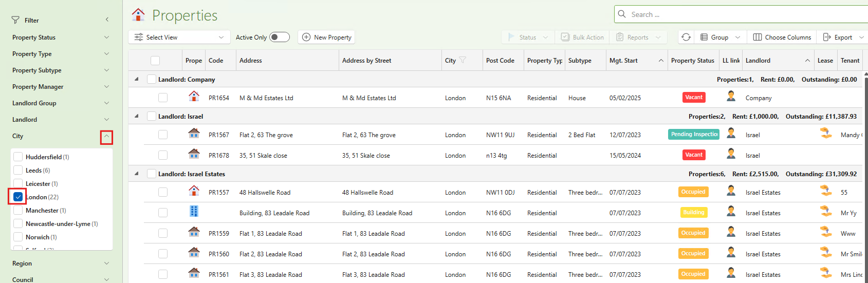Click the landlord person icon in PR1567 row
Screen dimensions: 868x283
click(731, 133)
